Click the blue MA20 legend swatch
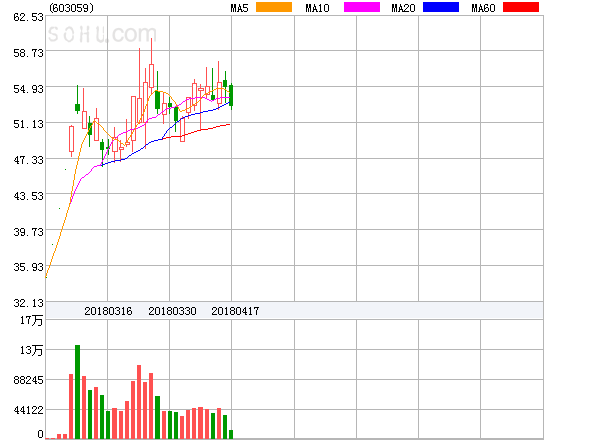 (441, 7)
